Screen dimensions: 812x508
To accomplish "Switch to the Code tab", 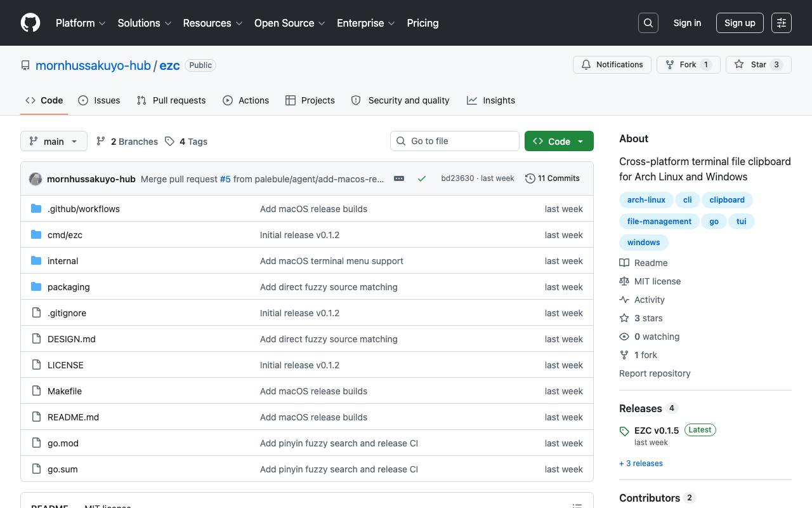I will (44, 100).
